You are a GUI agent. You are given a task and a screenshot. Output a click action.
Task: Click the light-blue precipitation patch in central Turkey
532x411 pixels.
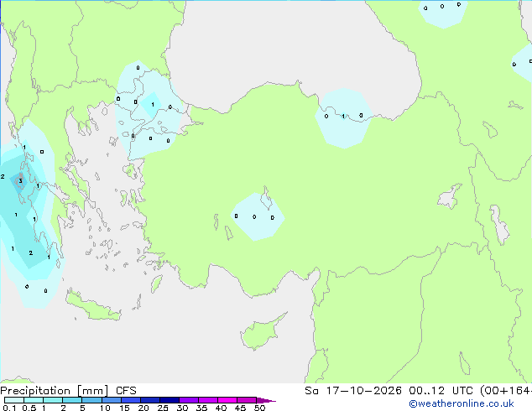(x=257, y=217)
